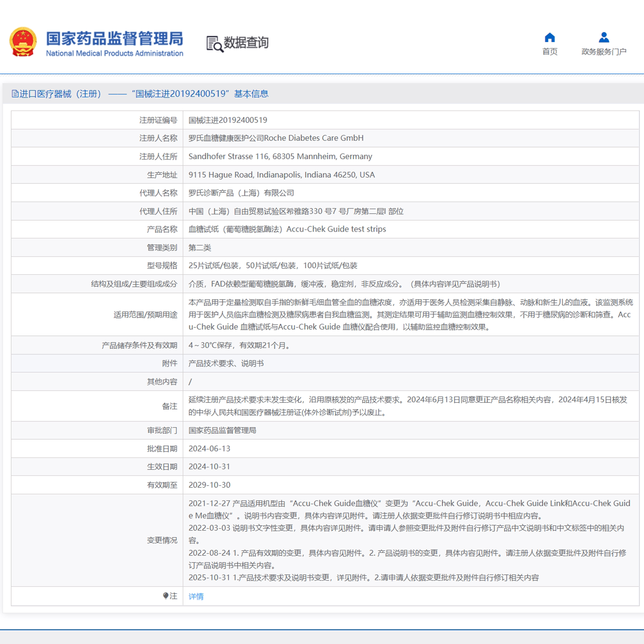Click the 国家药品监督管理局 title text

pos(114,38)
